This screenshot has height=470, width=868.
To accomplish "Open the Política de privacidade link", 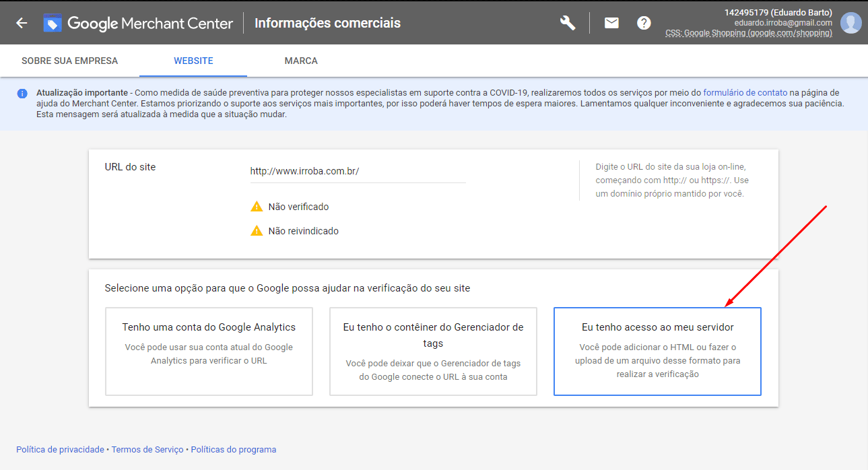I will point(60,449).
